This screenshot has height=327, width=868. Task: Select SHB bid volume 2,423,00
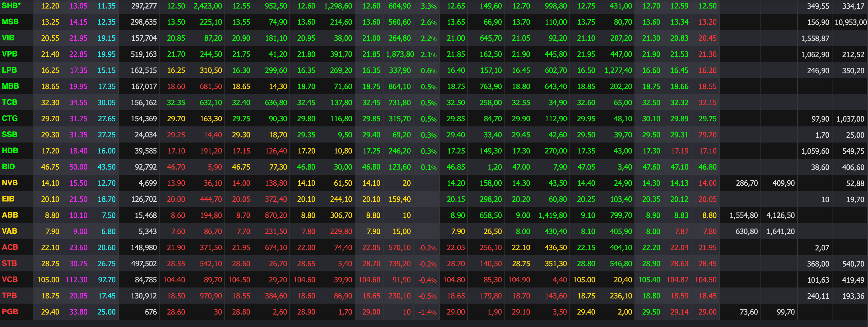point(208,6)
